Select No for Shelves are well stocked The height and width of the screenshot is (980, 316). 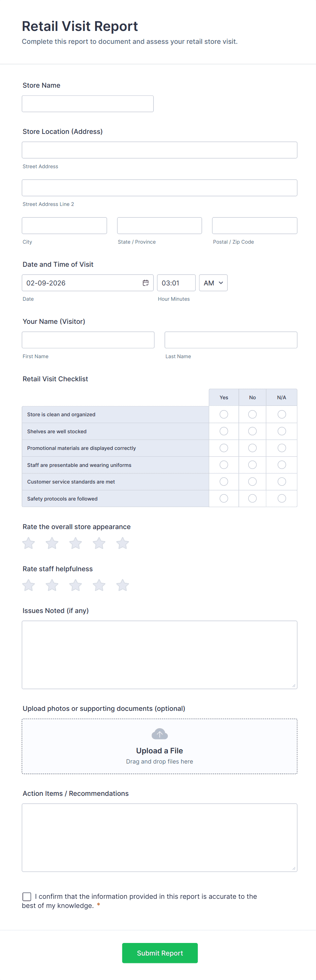tap(252, 431)
